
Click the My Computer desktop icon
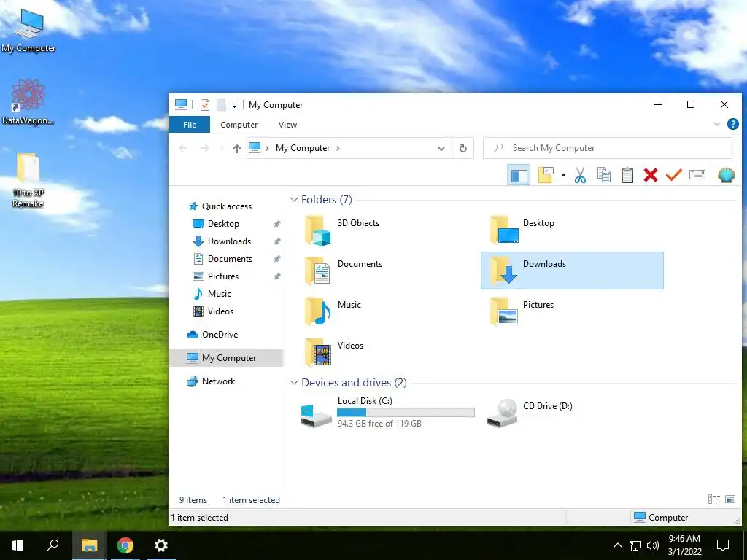28,31
